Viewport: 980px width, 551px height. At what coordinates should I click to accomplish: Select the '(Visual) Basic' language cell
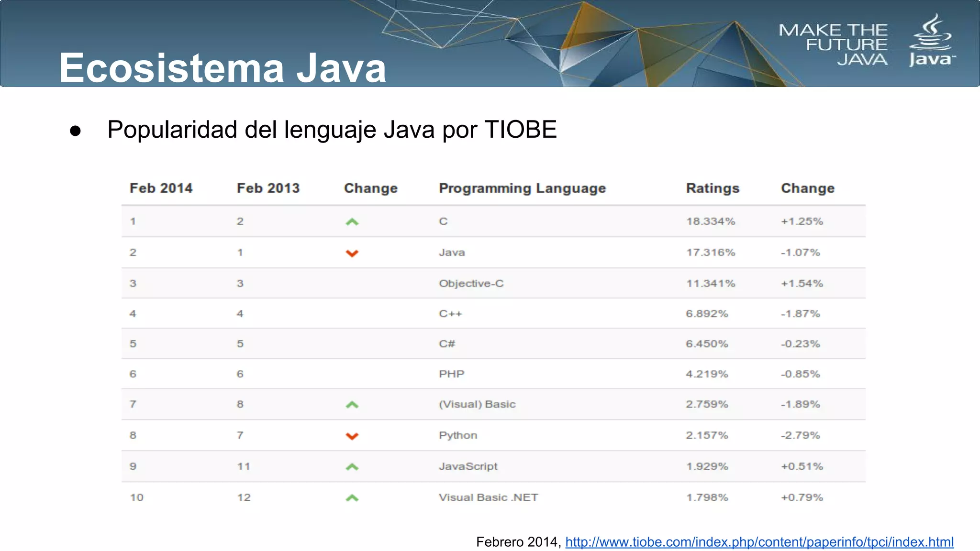pyautogui.click(x=477, y=404)
